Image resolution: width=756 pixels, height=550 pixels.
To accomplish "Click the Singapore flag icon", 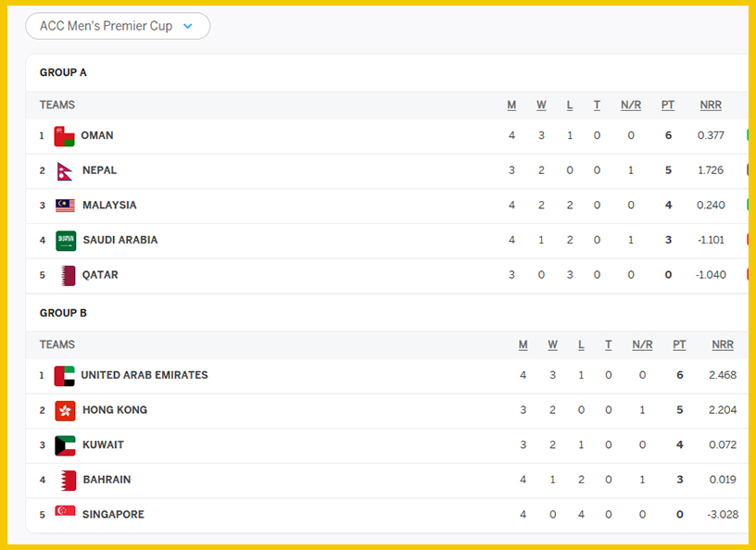I will tap(65, 512).
